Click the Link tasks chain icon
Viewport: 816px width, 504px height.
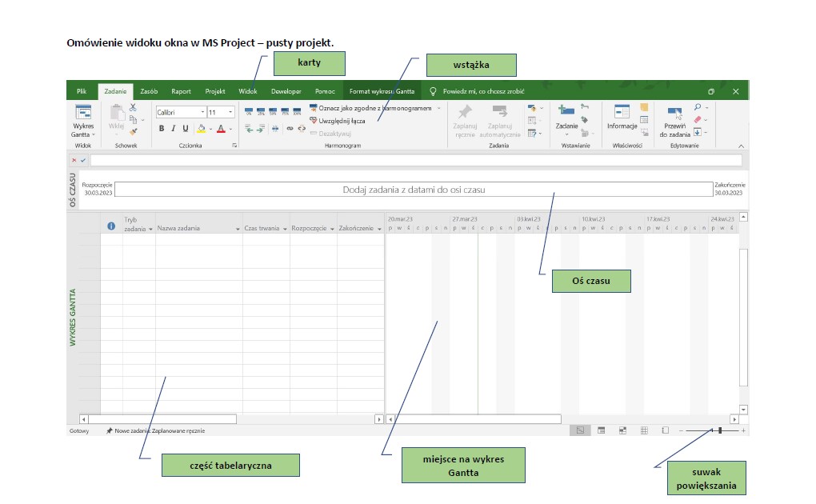(x=290, y=128)
